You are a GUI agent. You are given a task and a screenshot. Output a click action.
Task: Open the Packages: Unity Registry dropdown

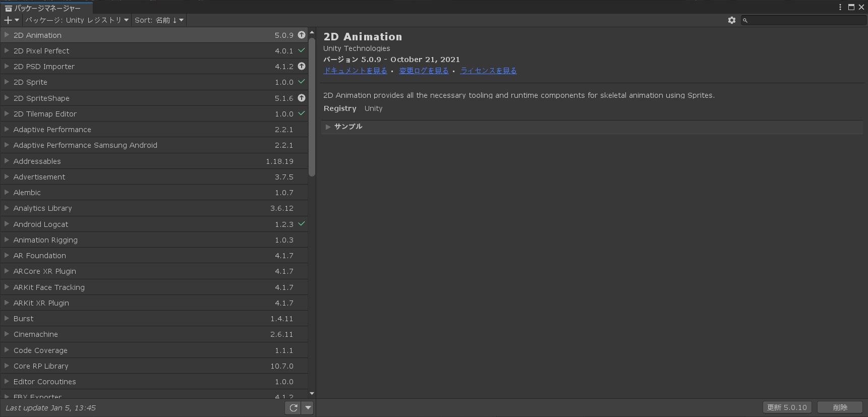[x=77, y=20]
